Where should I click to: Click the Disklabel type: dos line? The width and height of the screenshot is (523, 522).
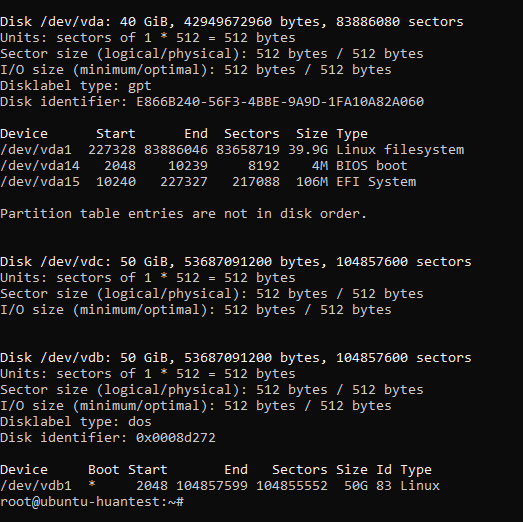tap(76, 422)
